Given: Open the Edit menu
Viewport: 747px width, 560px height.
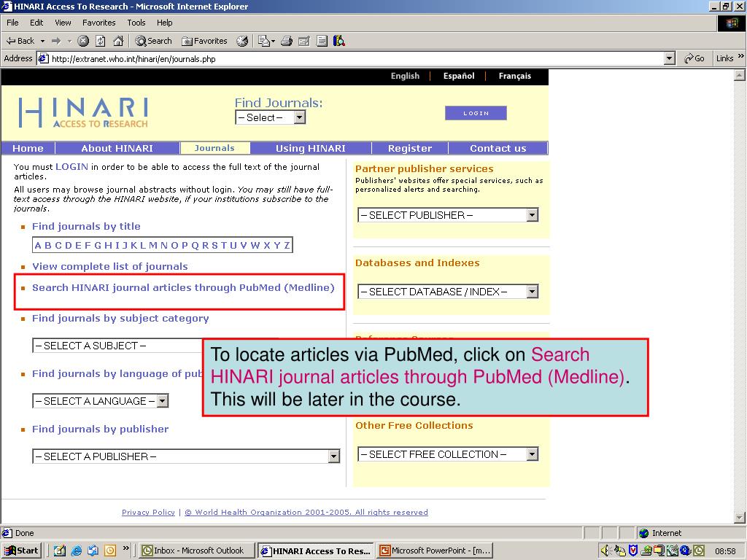Looking at the screenshot, I should pos(36,23).
